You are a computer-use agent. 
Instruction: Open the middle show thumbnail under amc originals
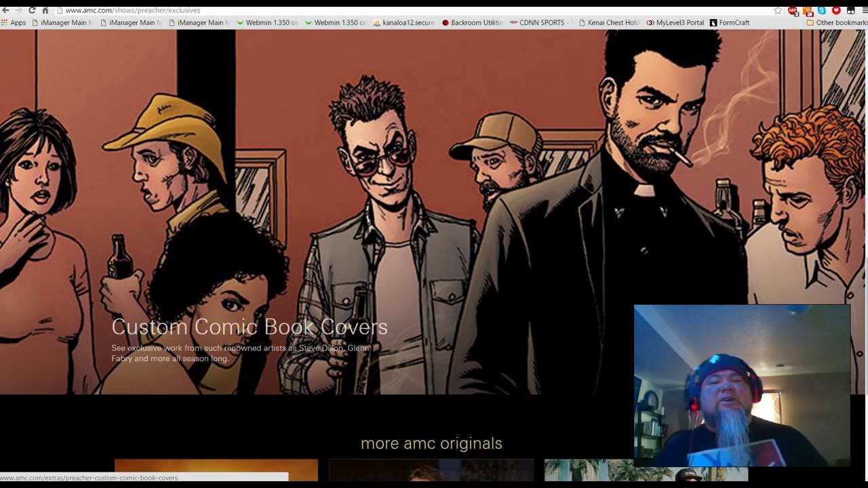point(431,470)
